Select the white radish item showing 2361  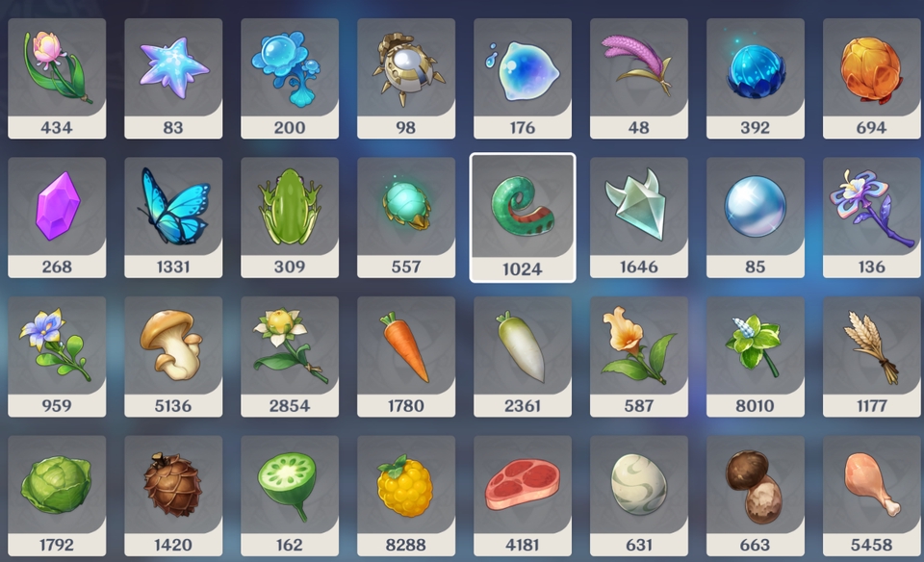522,356
